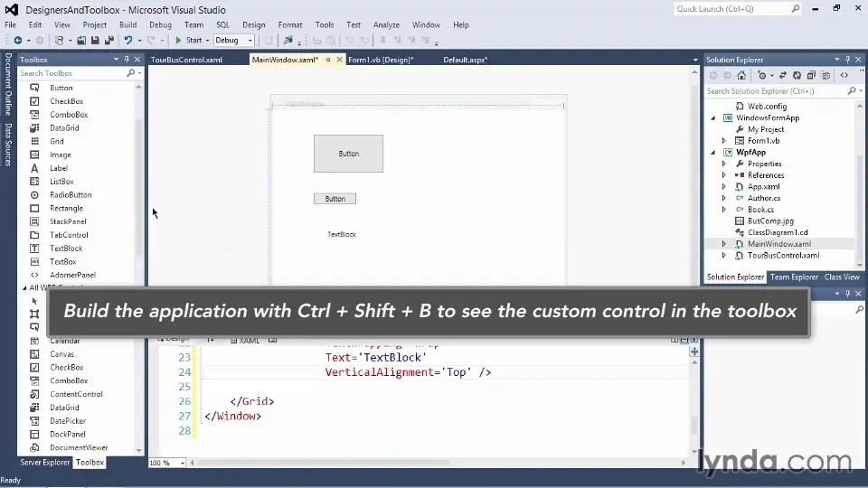
Task: Expand the Author.cs tree node
Action: click(723, 198)
